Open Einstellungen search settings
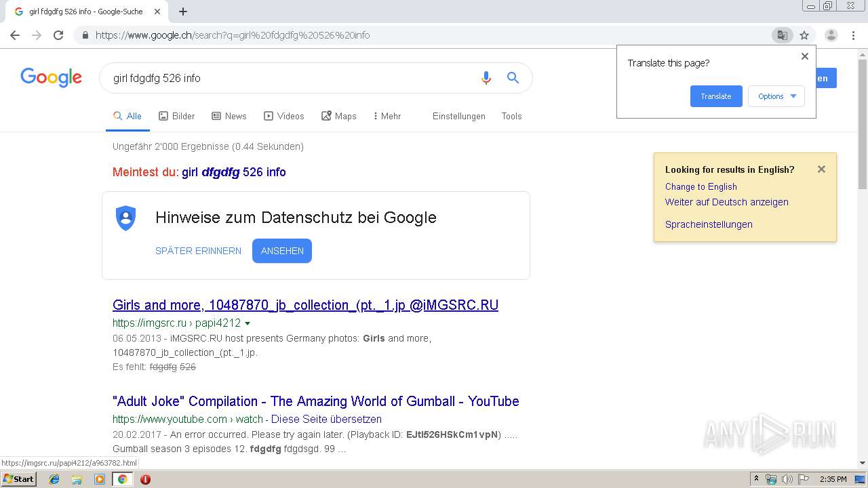The image size is (868, 488). click(459, 116)
